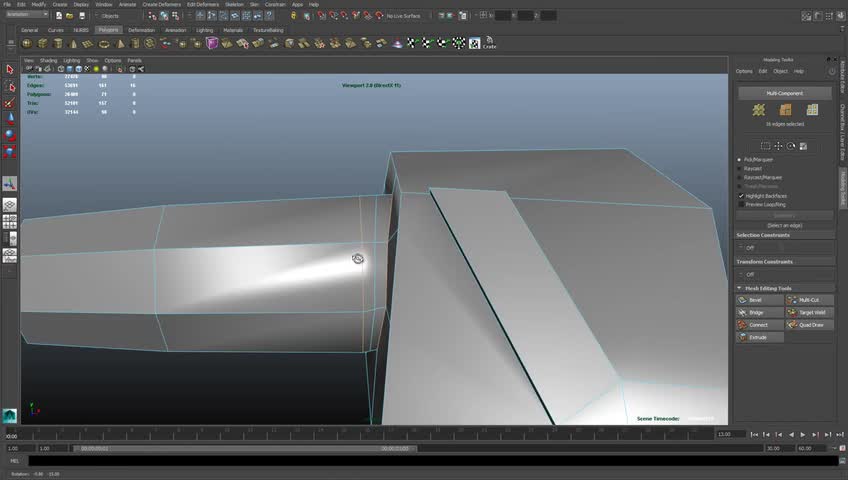This screenshot has height=480, width=848.
Task: Collapse the Mesh Editing Tools section
Action: 740,288
